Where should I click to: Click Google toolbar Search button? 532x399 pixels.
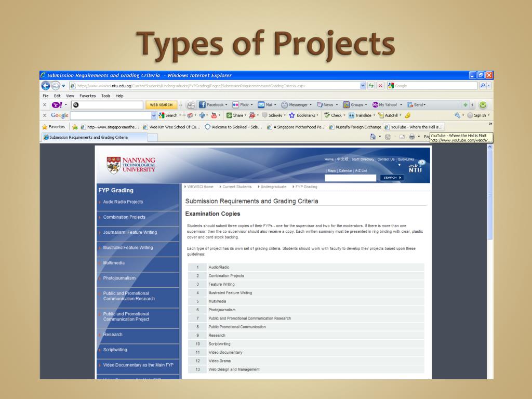[169, 115]
